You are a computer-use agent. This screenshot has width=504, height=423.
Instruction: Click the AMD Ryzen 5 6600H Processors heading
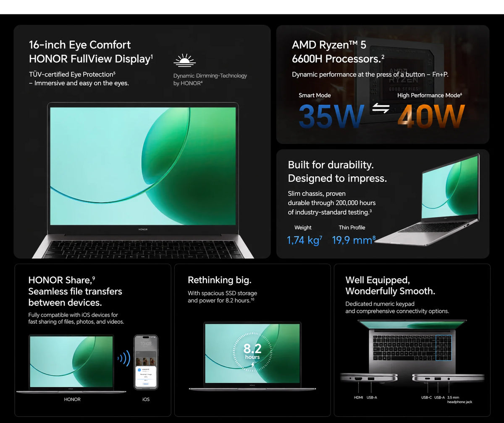pos(338,52)
